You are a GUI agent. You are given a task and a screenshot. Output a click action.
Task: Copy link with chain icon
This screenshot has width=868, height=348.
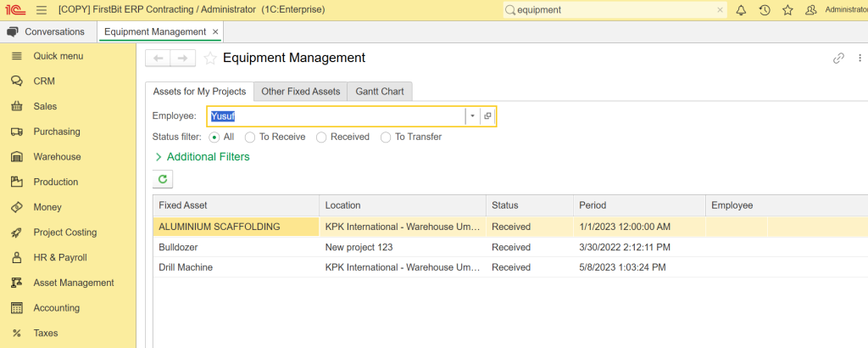point(838,59)
